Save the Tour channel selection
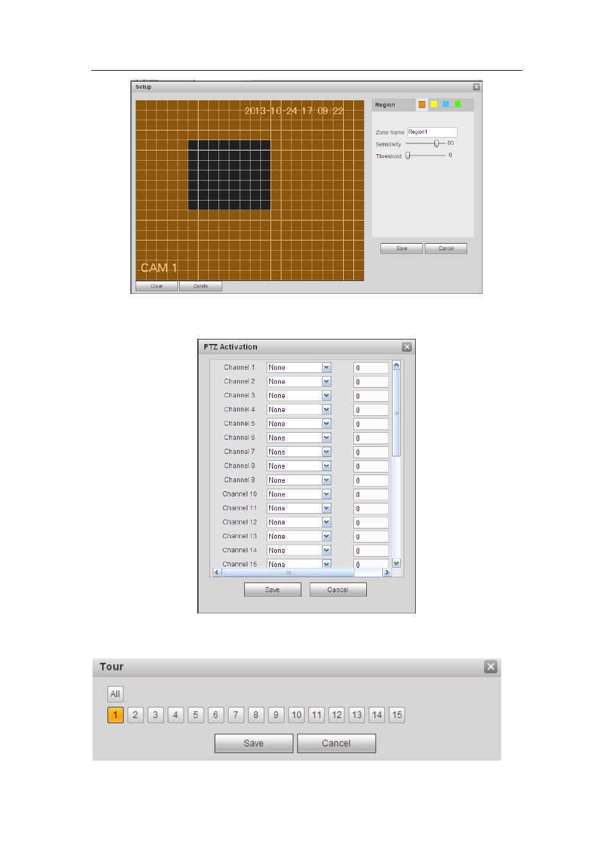This screenshot has height=868, width=613. point(254,743)
